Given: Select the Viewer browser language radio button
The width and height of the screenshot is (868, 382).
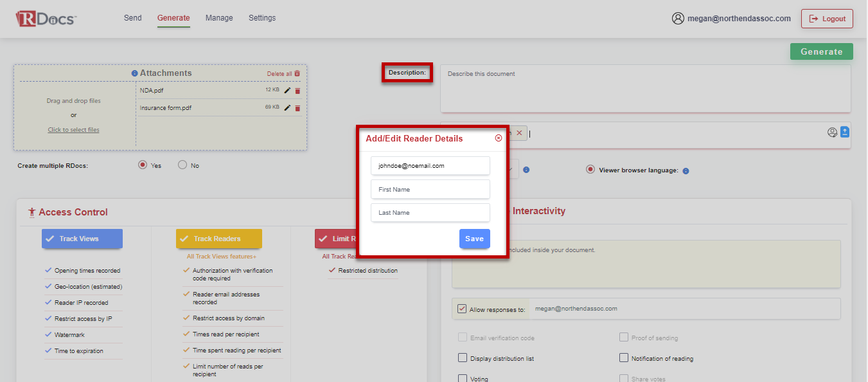Looking at the screenshot, I should tap(590, 170).
